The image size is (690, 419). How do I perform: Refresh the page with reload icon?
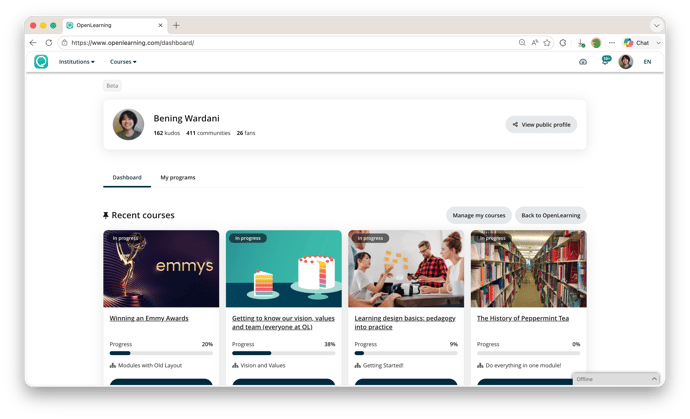tap(48, 43)
